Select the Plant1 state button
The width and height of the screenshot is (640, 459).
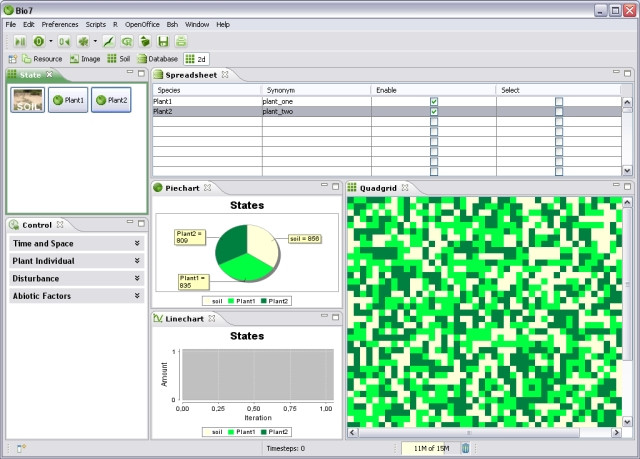click(69, 100)
